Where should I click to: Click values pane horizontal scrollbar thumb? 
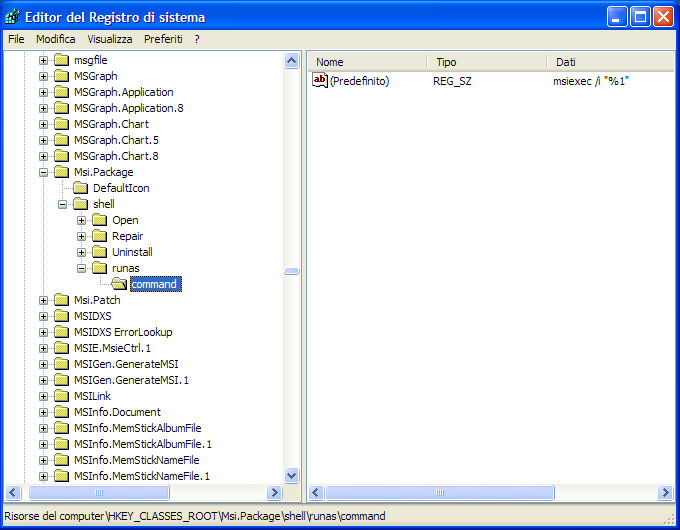pyautogui.click(x=440, y=493)
